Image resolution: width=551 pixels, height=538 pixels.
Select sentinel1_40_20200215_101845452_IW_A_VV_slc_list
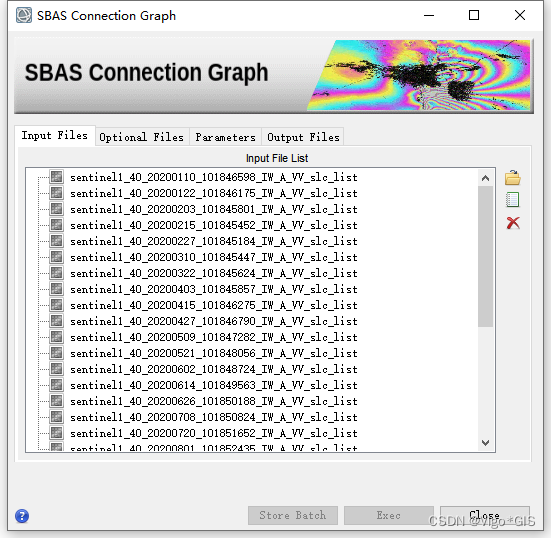coord(214,225)
